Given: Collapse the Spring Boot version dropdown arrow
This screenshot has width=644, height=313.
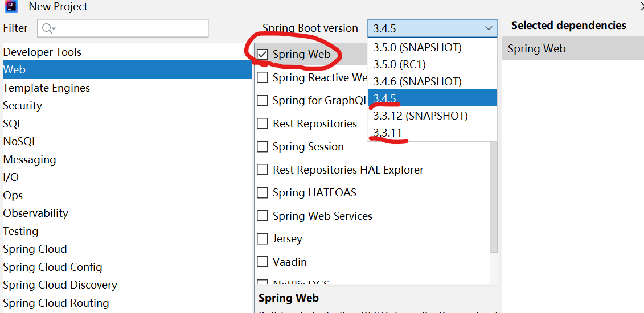Looking at the screenshot, I should point(489,28).
